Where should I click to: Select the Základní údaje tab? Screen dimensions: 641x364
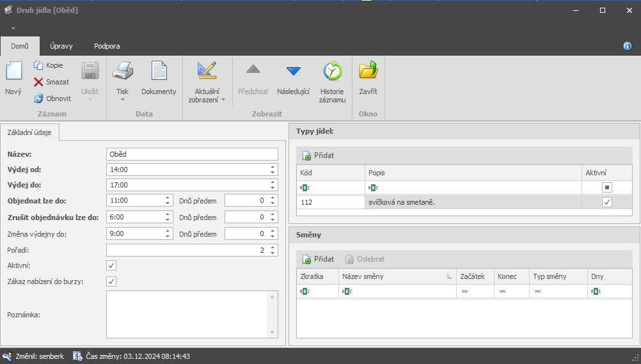[x=29, y=132]
